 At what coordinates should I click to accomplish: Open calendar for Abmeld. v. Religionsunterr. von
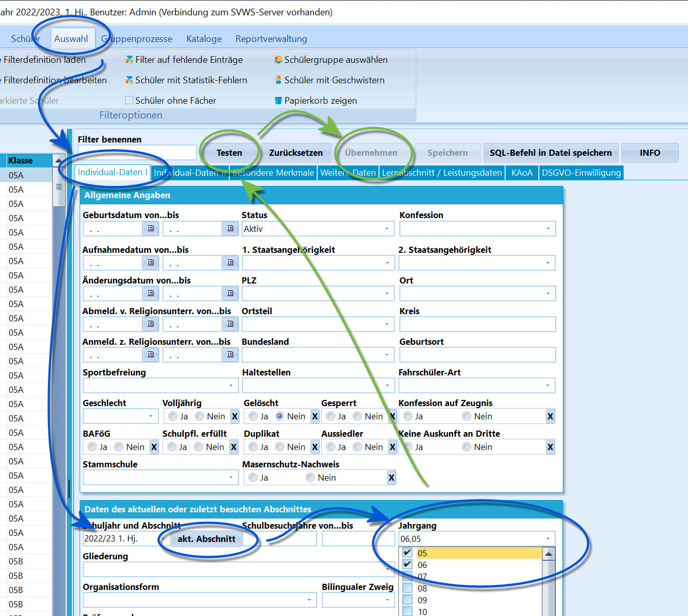(x=150, y=324)
